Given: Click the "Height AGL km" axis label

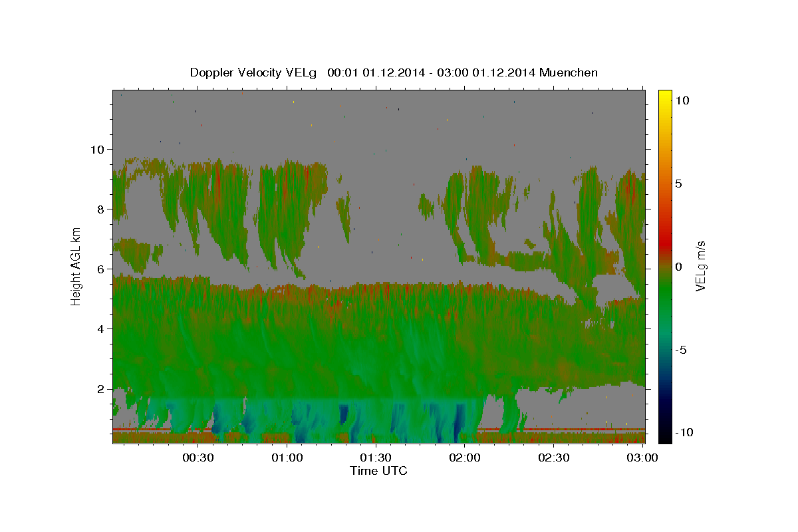Looking at the screenshot, I should point(76,266).
